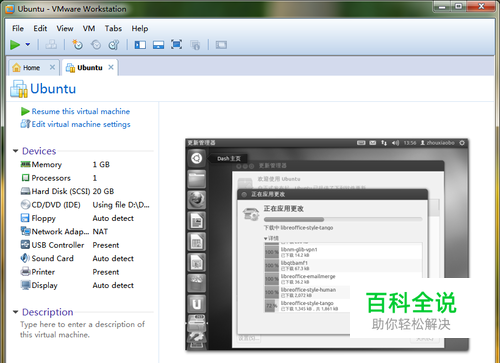Image resolution: width=500 pixels, height=363 pixels.
Task: Select the Display device row
Action: (x=85, y=285)
